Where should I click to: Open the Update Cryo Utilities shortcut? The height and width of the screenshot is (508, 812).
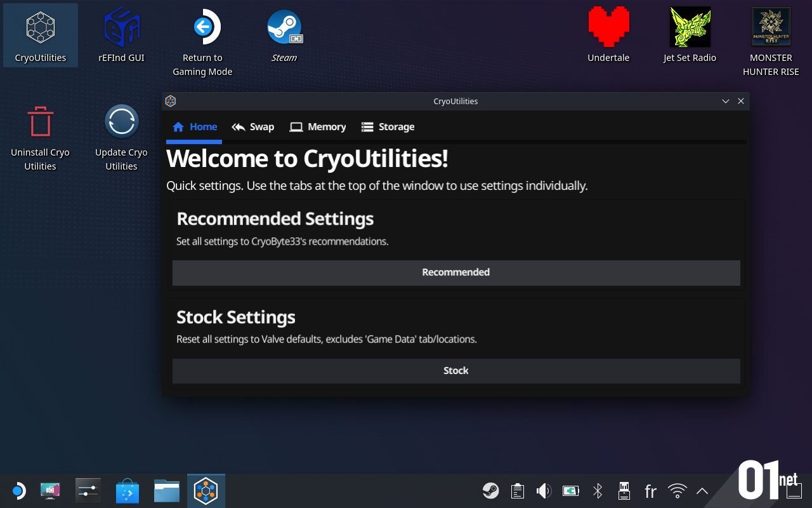tap(121, 138)
